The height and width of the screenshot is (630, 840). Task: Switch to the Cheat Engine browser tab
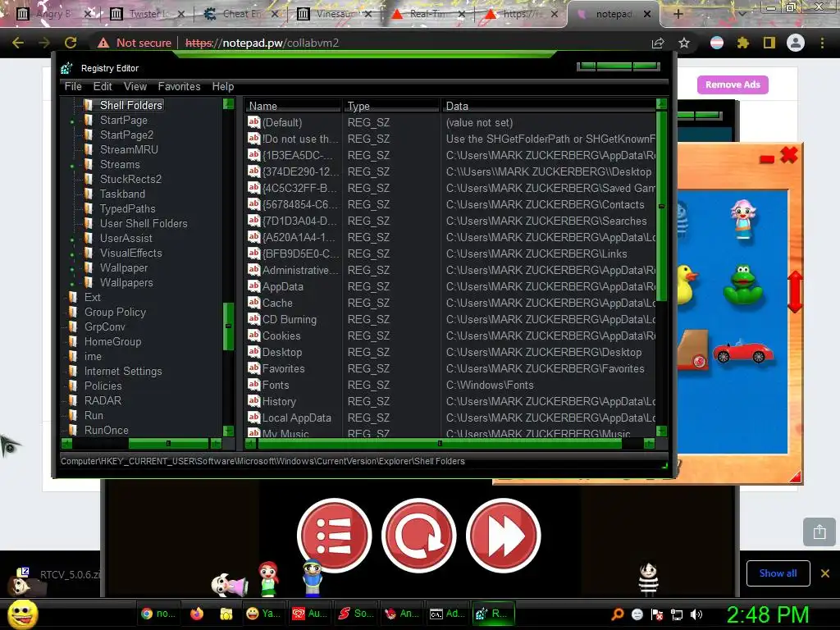(243, 14)
